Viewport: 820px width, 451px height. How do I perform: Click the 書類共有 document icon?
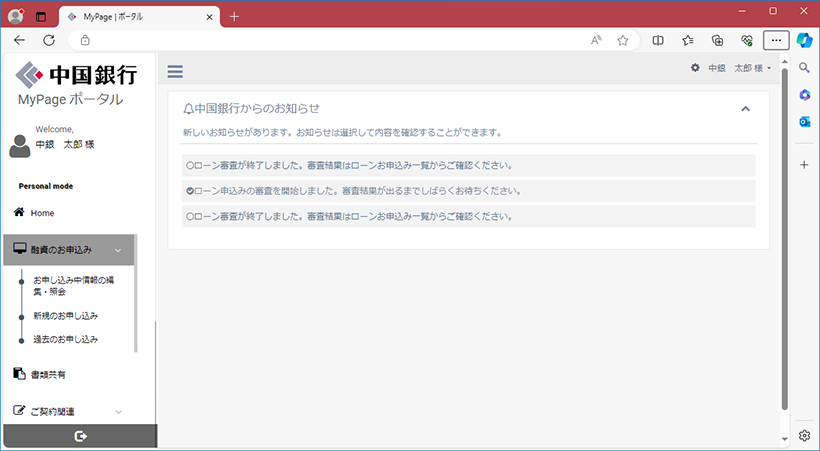click(18, 374)
